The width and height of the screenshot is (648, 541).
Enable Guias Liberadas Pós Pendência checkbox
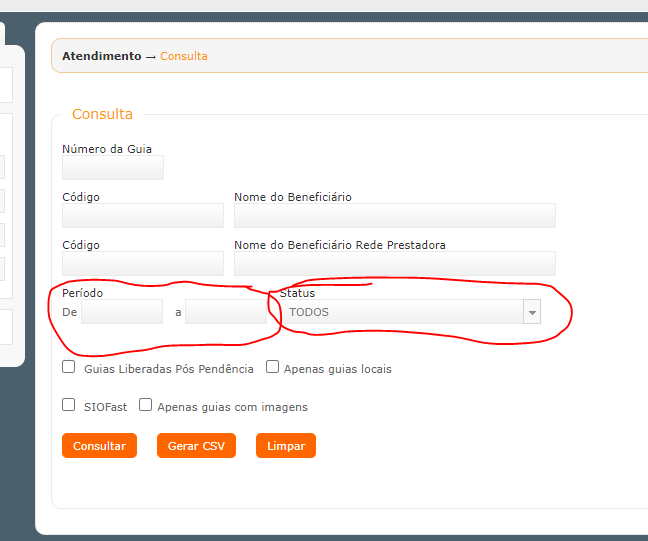pos(69,367)
